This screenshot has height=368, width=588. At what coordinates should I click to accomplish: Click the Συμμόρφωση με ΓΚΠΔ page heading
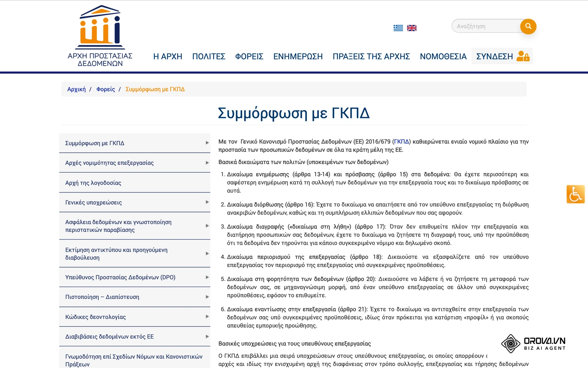tap(294, 113)
